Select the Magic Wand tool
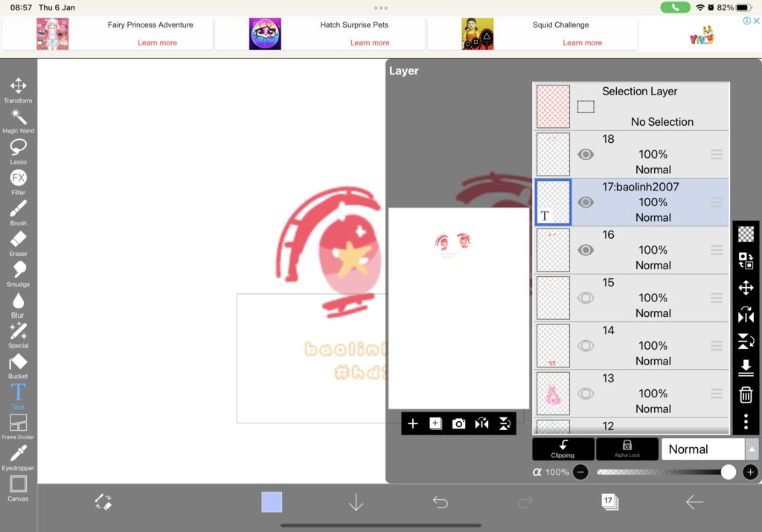The height and width of the screenshot is (532, 762). 18,121
